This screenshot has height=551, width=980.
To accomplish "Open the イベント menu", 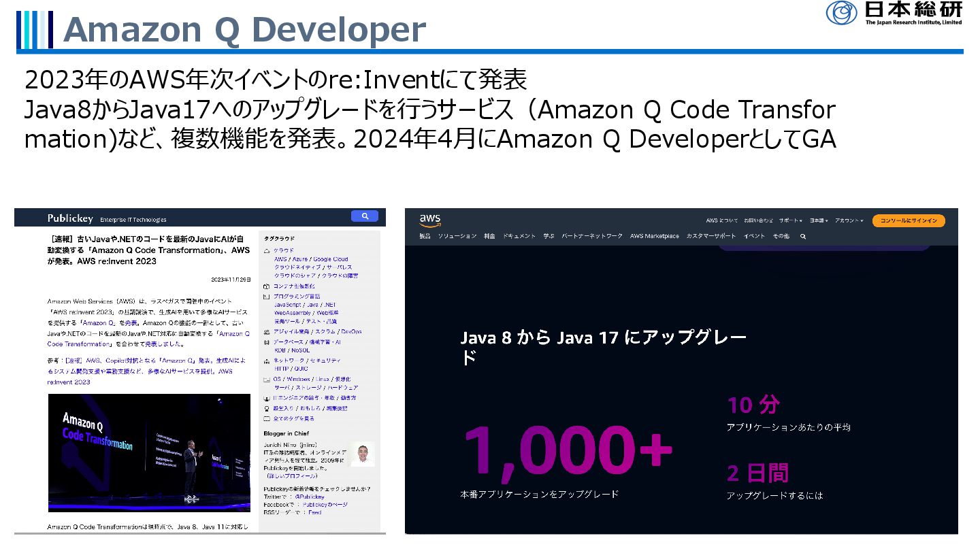I will (754, 236).
